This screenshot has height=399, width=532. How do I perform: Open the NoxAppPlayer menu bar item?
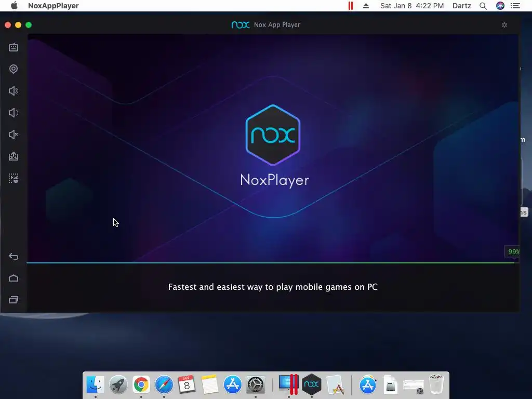tap(54, 6)
